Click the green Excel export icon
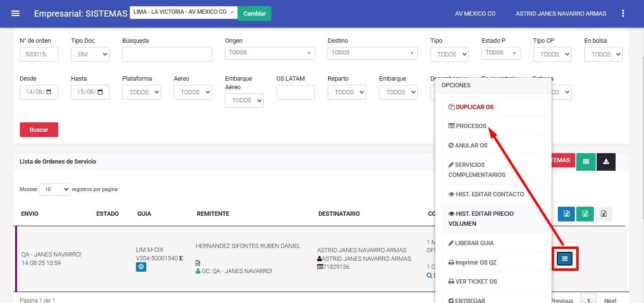Image resolution: width=644 pixels, height=303 pixels. [585, 214]
